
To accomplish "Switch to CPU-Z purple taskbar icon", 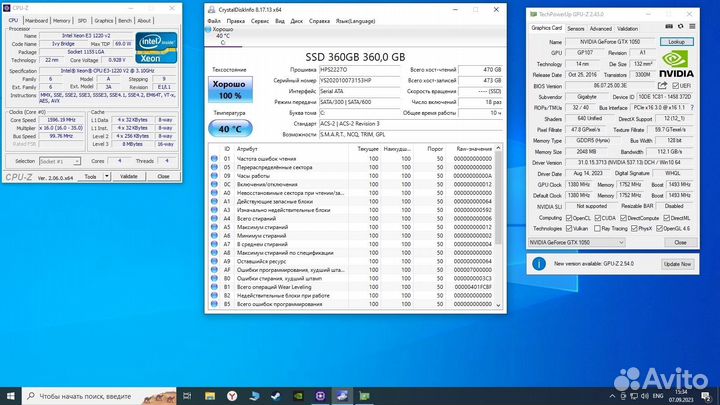I will 320,396.
